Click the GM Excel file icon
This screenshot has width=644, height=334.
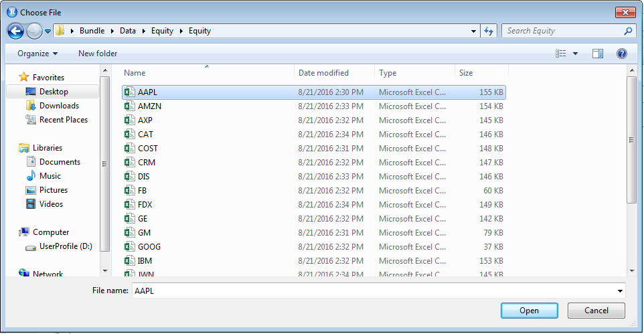click(x=129, y=232)
